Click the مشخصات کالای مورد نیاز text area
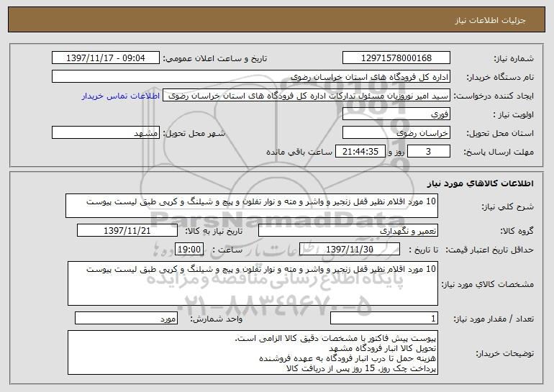Viewport: 554px width, 392px height. 253,283
